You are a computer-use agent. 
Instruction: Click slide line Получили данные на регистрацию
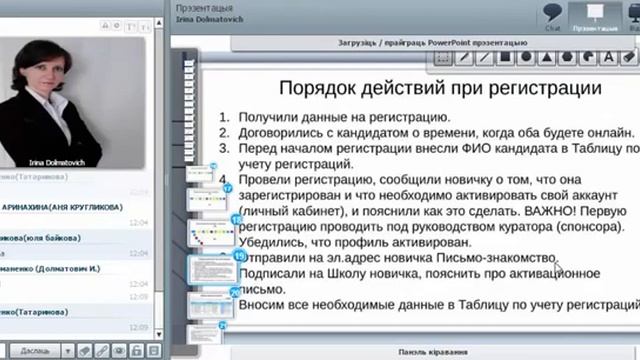pos(344,118)
